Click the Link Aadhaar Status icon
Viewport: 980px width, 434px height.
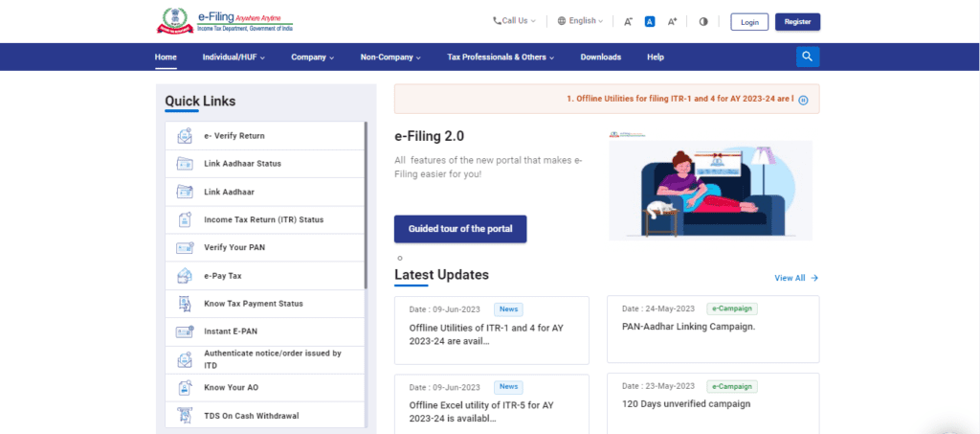185,164
